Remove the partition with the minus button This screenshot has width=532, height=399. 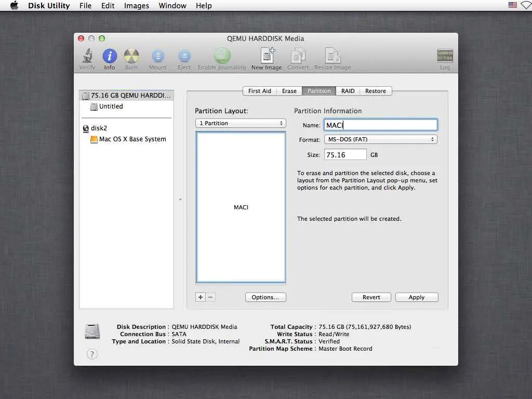[210, 297]
